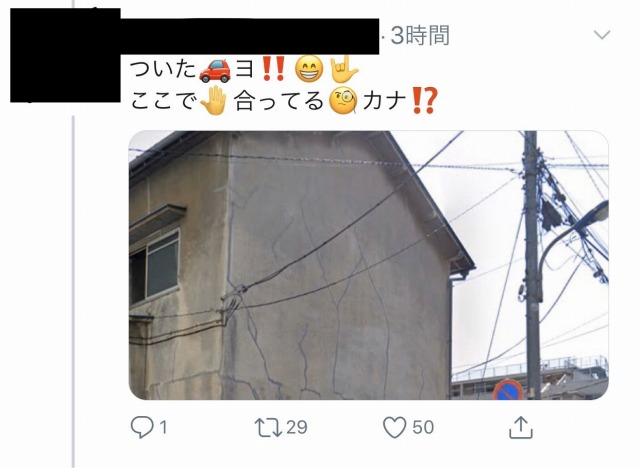Click the blacked-out username bar

click(250, 36)
